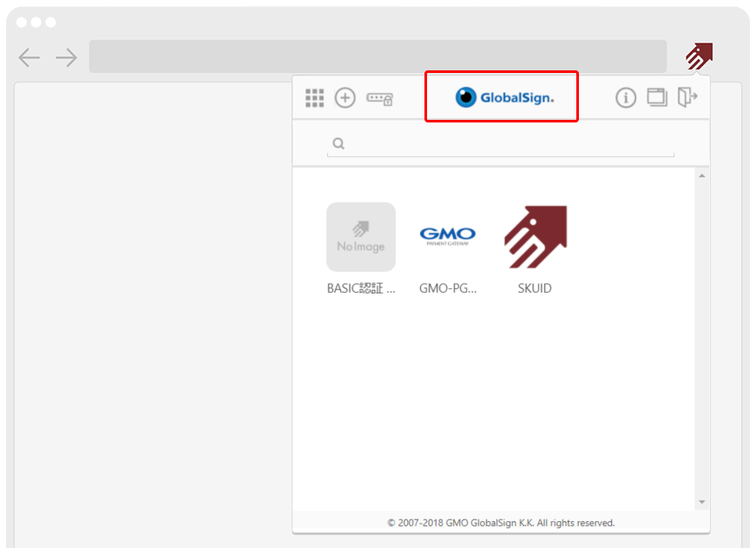The width and height of the screenshot is (756, 548).
Task: Click the GMO-PG... app name label
Action: click(447, 288)
